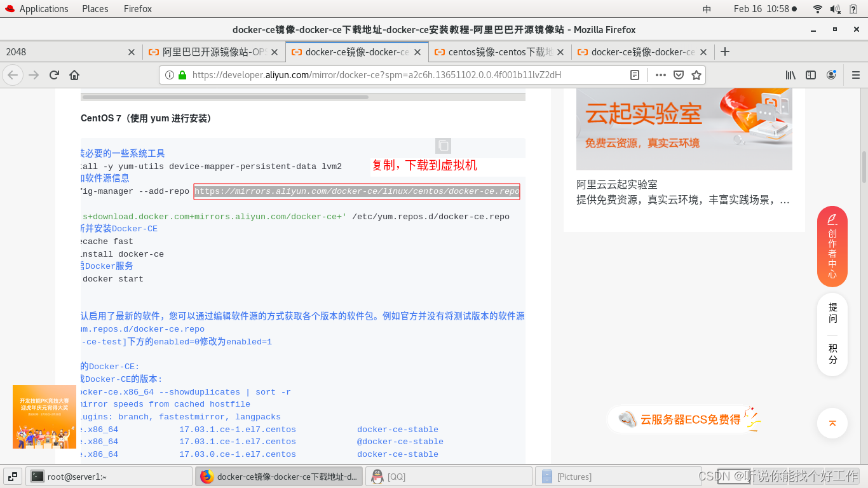Open the Firefox app menu in top bar
868x488 pixels.
[x=138, y=9]
